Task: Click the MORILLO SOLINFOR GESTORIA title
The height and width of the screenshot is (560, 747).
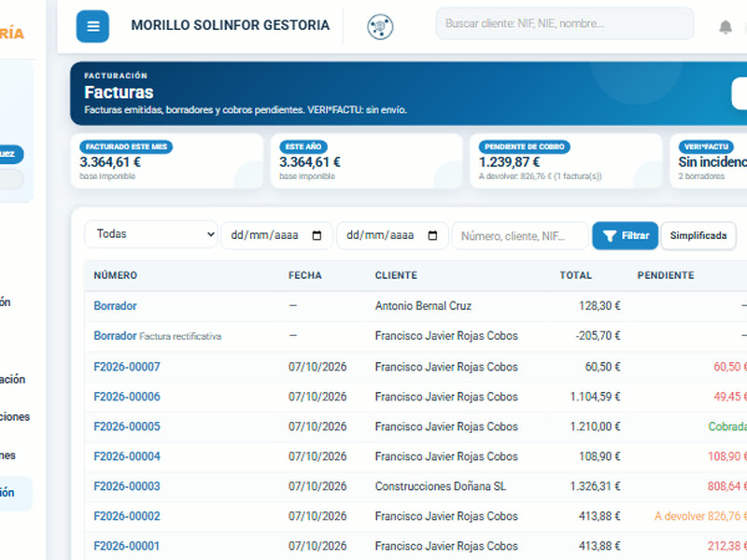Action: pos(230,25)
